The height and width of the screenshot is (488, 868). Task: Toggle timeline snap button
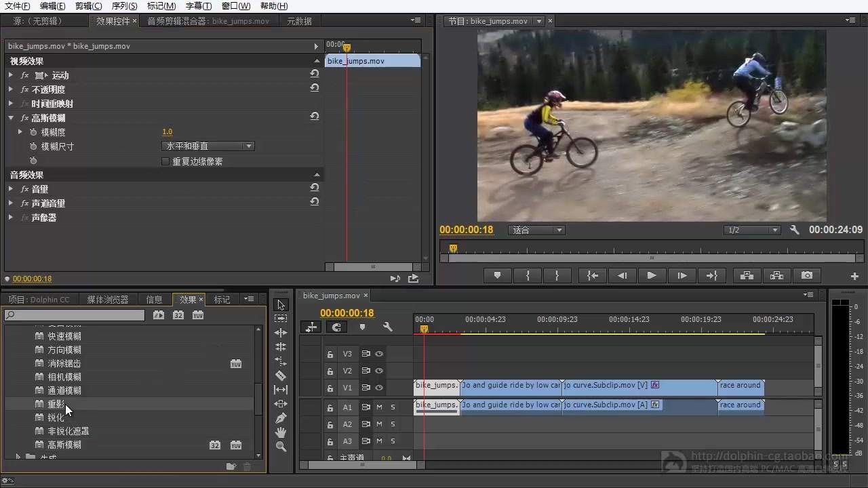[x=336, y=327]
